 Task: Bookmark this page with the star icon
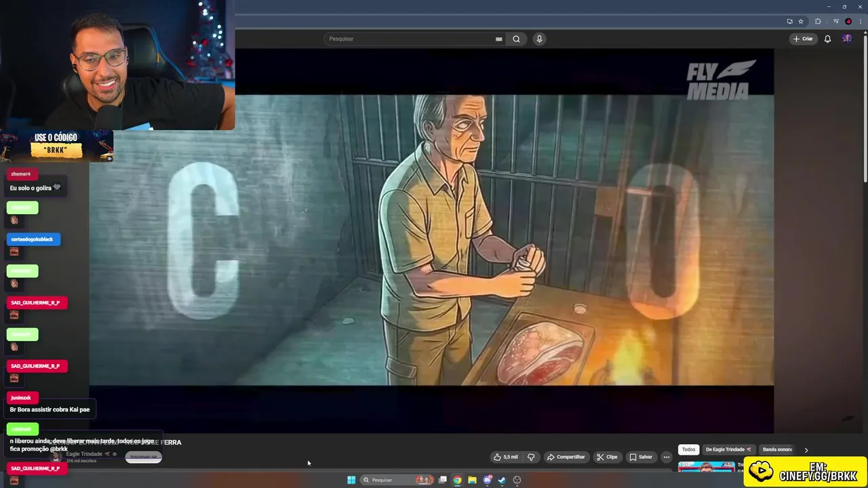point(801,21)
